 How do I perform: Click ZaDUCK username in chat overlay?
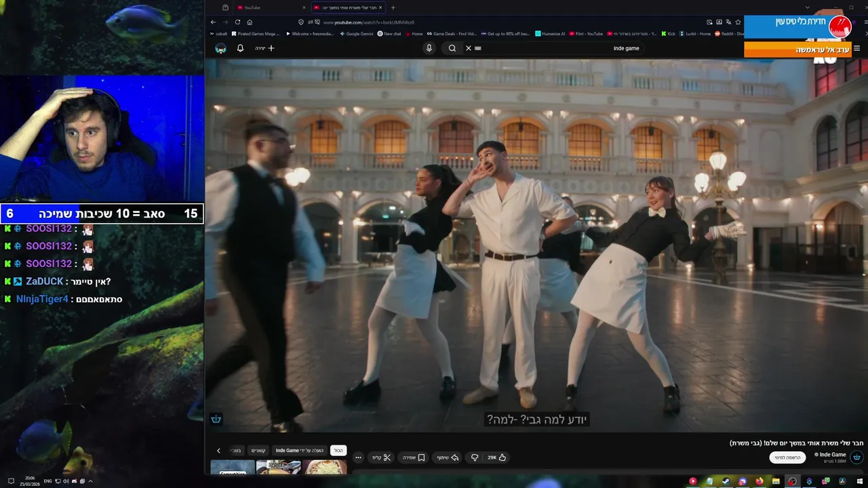[45, 281]
